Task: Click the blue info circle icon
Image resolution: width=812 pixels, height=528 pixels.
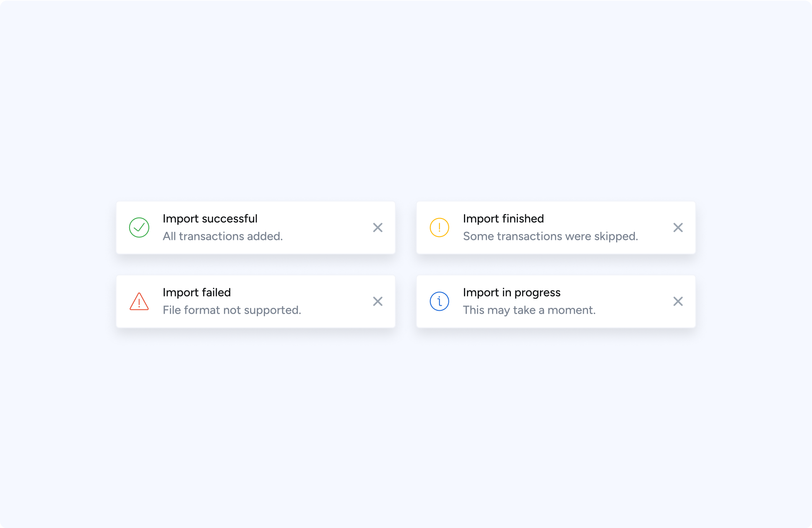Action: point(440,302)
